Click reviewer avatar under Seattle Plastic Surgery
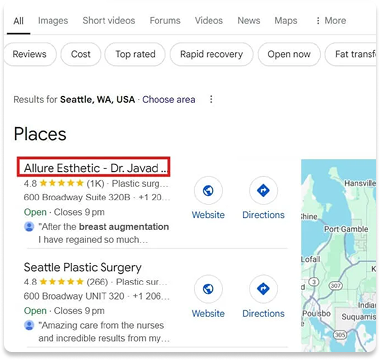This screenshot has height=360, width=380. [x=29, y=325]
